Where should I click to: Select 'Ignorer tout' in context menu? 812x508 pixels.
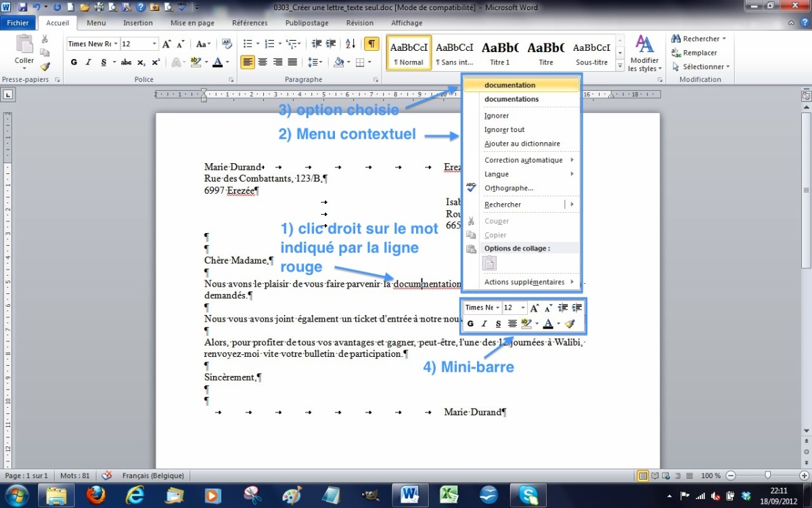click(x=505, y=129)
